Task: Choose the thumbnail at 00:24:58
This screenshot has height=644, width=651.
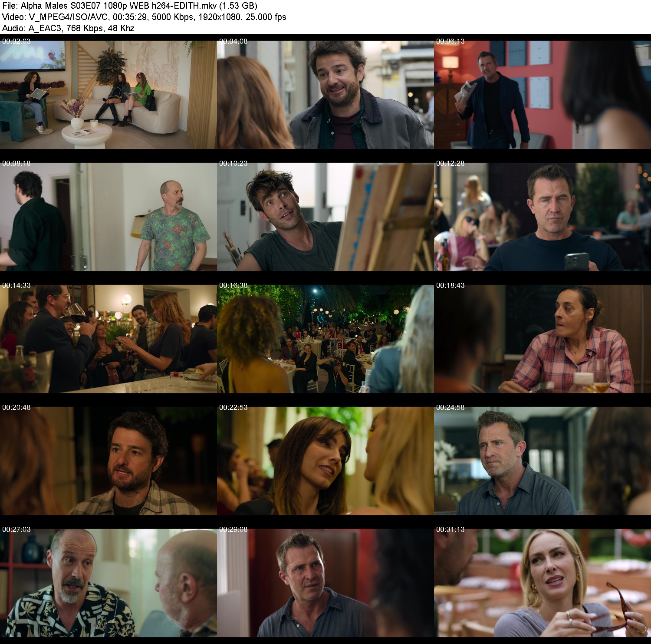Action: tap(542, 461)
